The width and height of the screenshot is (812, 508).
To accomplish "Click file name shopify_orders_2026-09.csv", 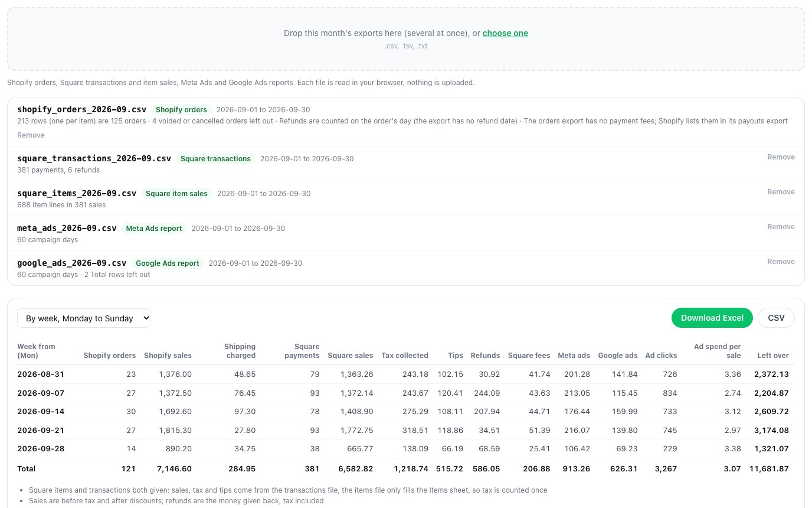I will point(81,109).
